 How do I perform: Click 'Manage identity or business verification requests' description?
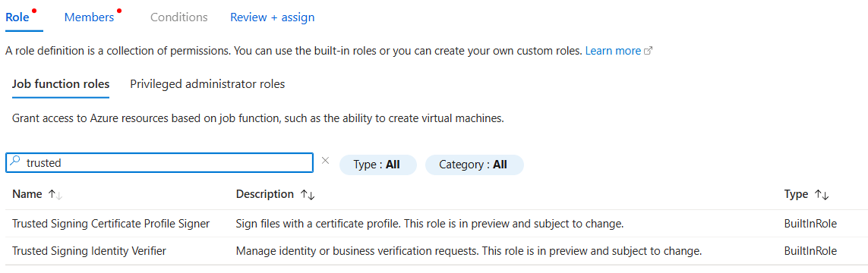click(469, 251)
